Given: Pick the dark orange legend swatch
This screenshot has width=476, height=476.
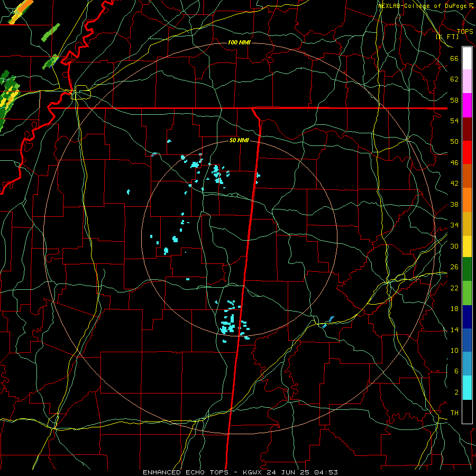Looking at the screenshot, I should coord(467,176).
